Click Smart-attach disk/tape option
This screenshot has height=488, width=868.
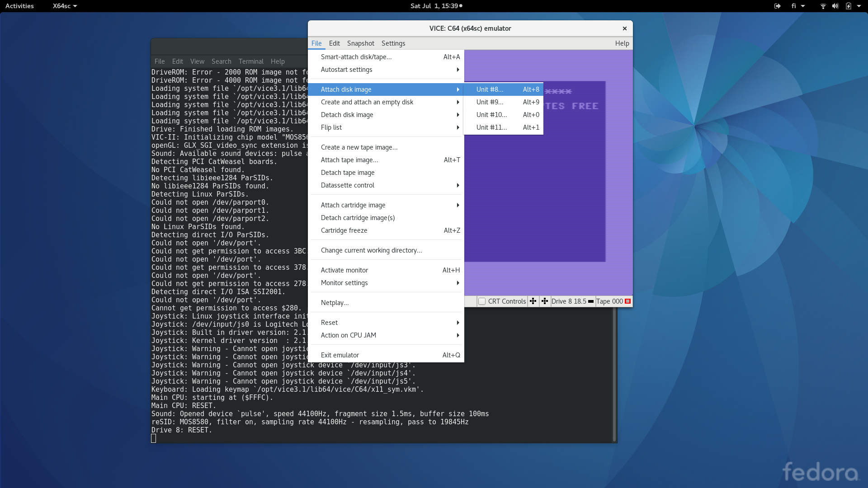point(356,57)
